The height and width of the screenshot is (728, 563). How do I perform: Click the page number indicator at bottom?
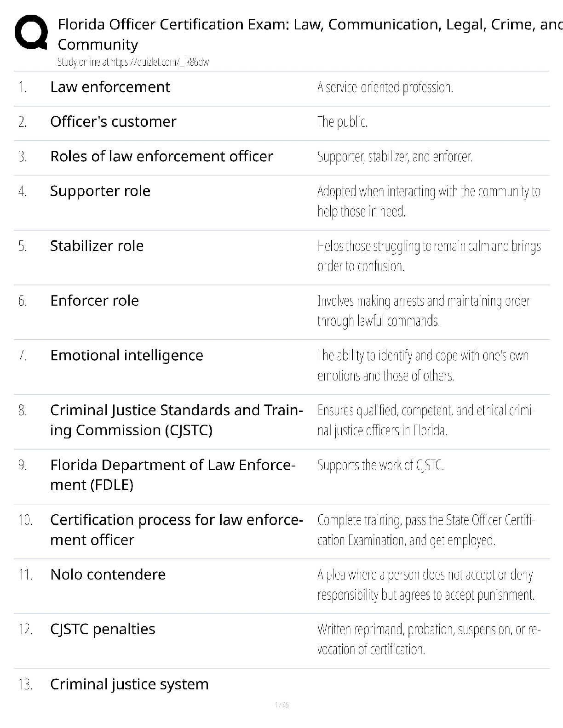pos(281,705)
